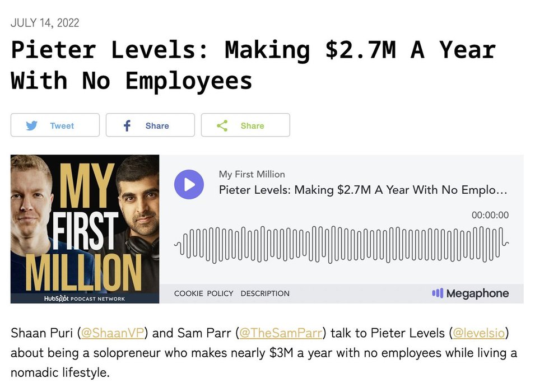Click the article headline about Pieter Levels
Image resolution: width=535 pixels, height=392 pixels.
click(253, 65)
